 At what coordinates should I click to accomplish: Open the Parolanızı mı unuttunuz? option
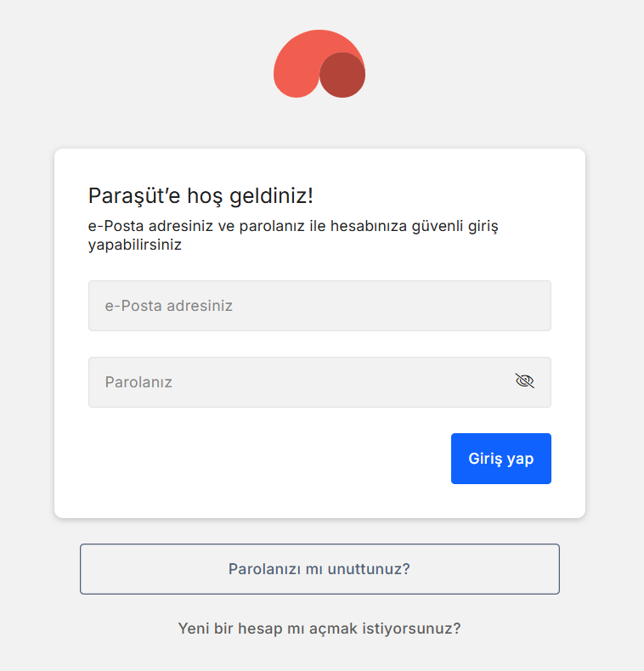coord(319,569)
